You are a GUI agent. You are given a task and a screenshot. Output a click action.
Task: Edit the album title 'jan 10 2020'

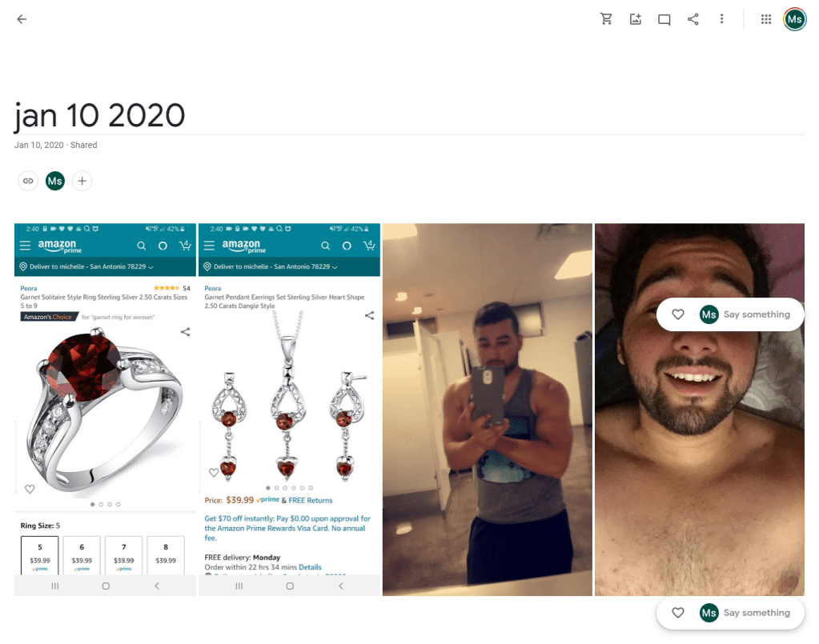coord(100,116)
